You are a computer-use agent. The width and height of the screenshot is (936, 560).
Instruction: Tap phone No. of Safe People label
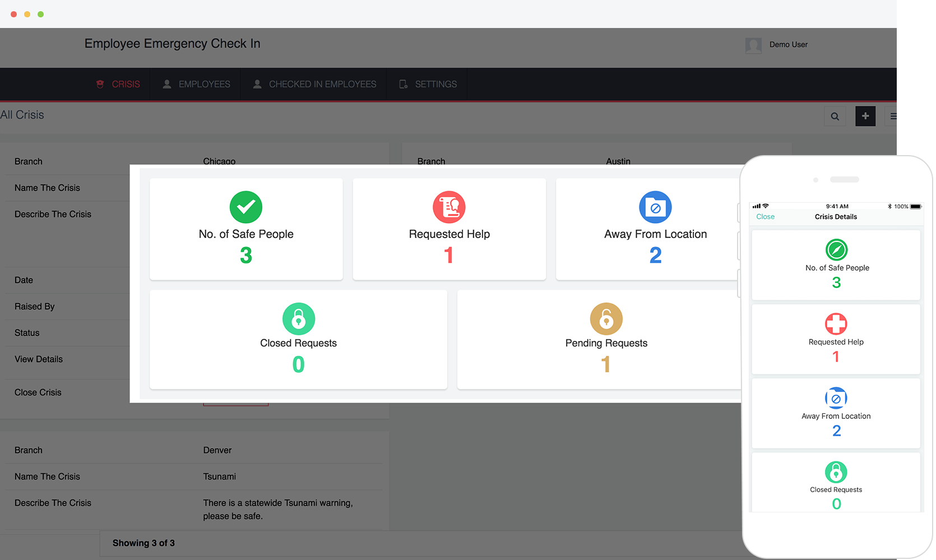(x=837, y=268)
